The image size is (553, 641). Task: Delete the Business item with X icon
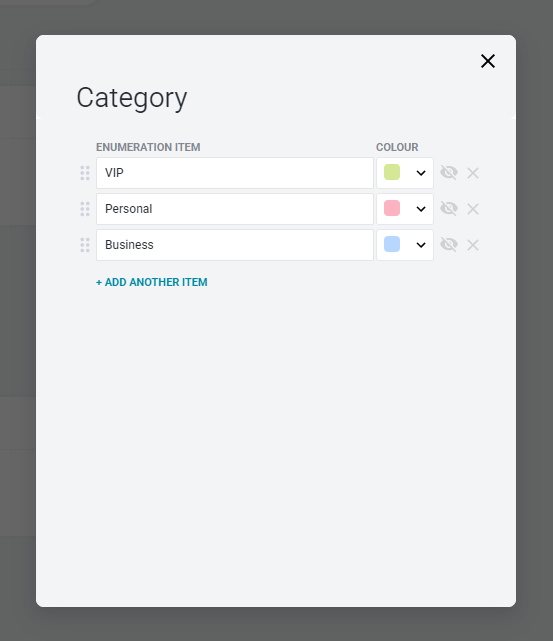coord(473,245)
